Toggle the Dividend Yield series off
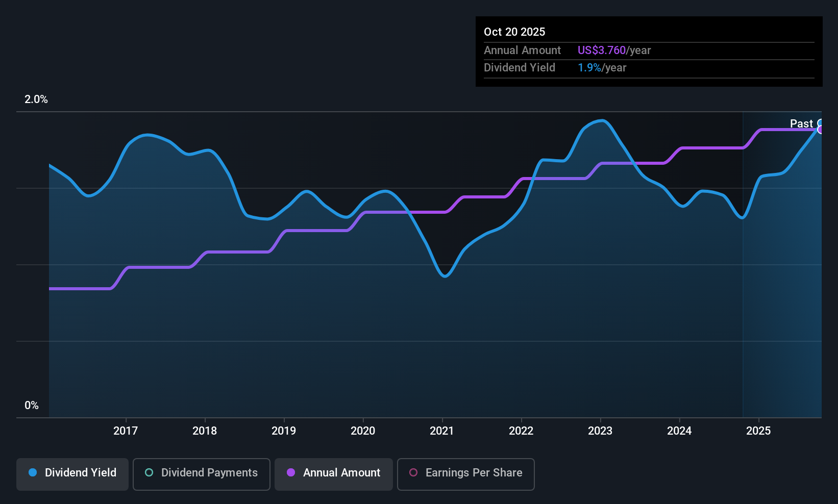Image resolution: width=838 pixels, height=504 pixels. click(72, 473)
